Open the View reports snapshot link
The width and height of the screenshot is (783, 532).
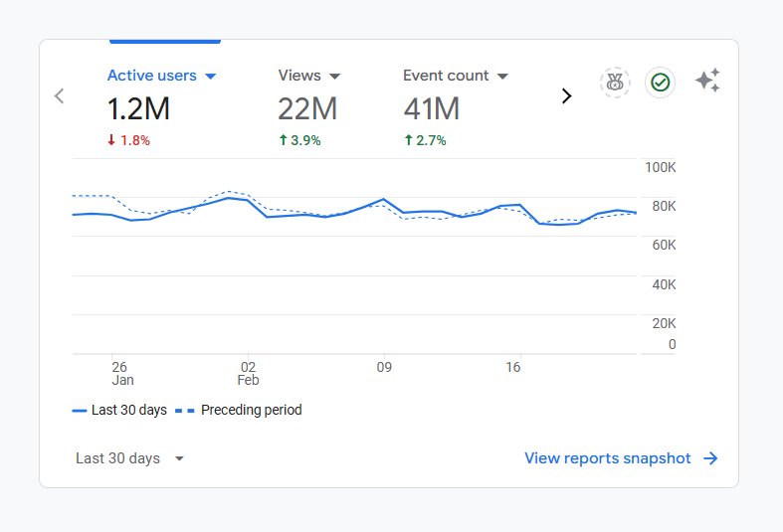[607, 458]
